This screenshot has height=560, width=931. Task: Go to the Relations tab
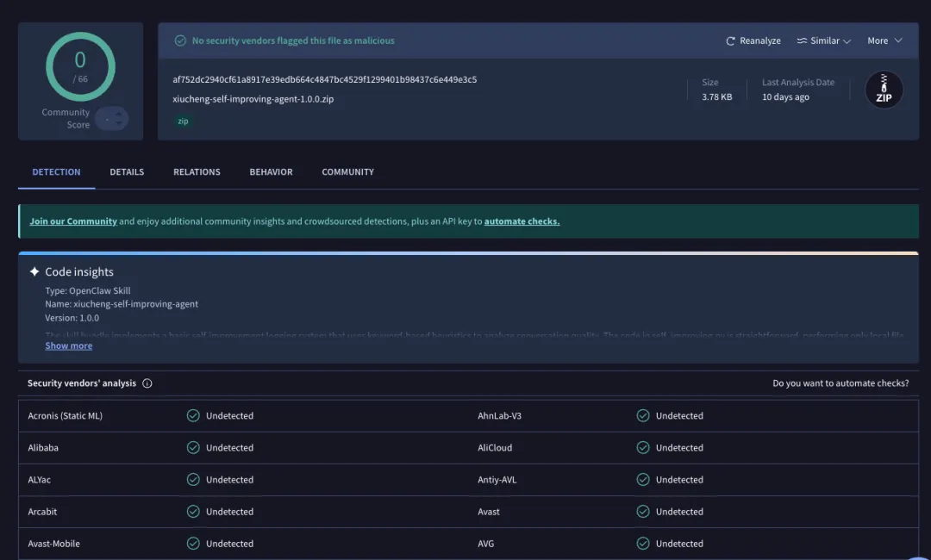[197, 172]
